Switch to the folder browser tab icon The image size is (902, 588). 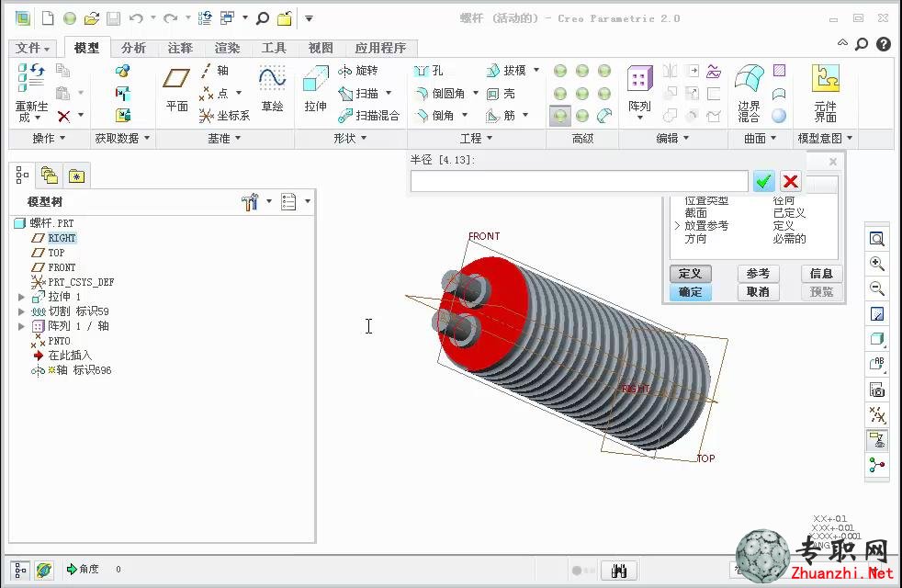[x=50, y=175]
